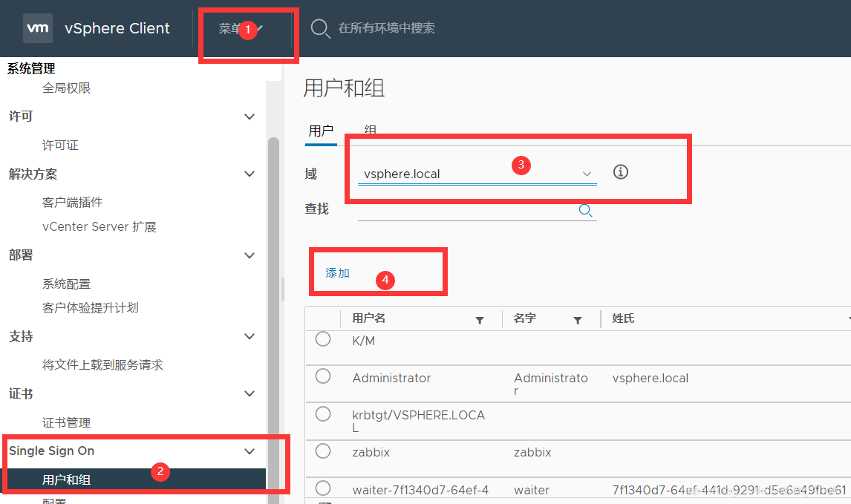The image size is (851, 504).
Task: Open 客户端插件 in sidebar
Action: [72, 203]
